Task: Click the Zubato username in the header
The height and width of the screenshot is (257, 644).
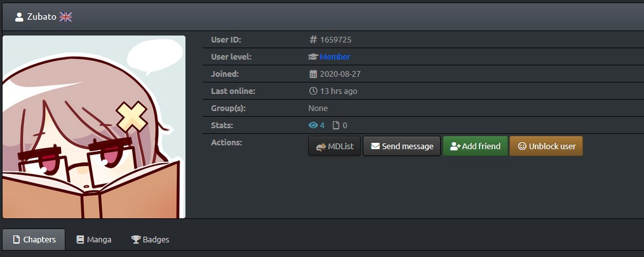Action: [41, 17]
